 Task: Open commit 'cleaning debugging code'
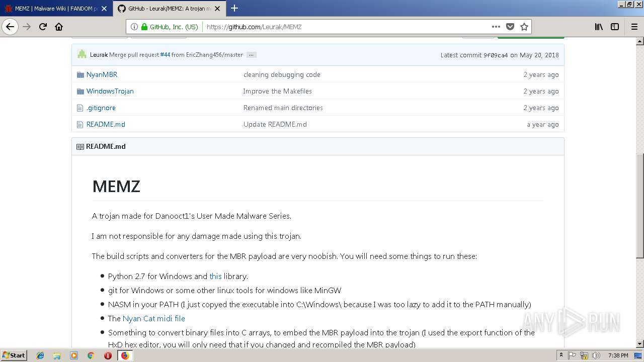click(282, 74)
